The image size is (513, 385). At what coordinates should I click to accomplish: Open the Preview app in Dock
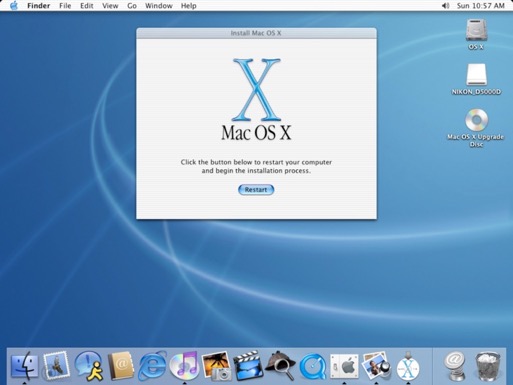[x=376, y=366]
